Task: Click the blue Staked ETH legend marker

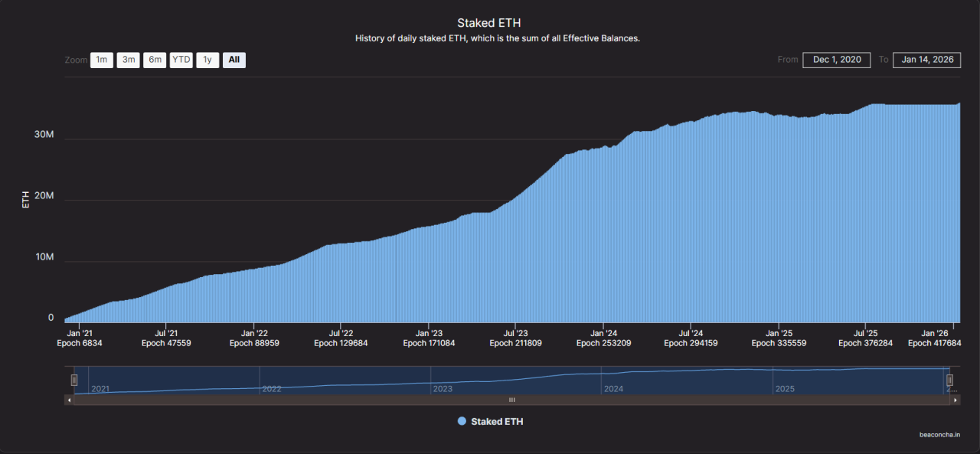Action: (460, 421)
